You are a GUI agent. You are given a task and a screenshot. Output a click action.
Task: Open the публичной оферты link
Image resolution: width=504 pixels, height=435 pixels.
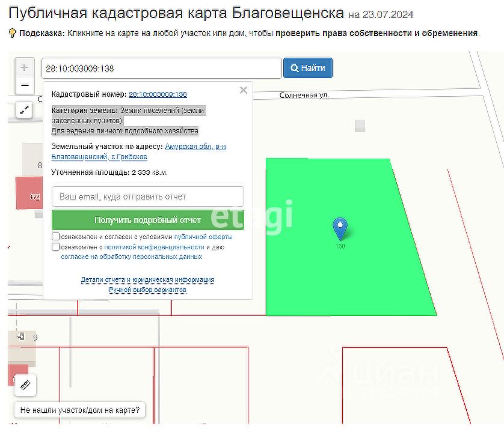click(x=203, y=237)
